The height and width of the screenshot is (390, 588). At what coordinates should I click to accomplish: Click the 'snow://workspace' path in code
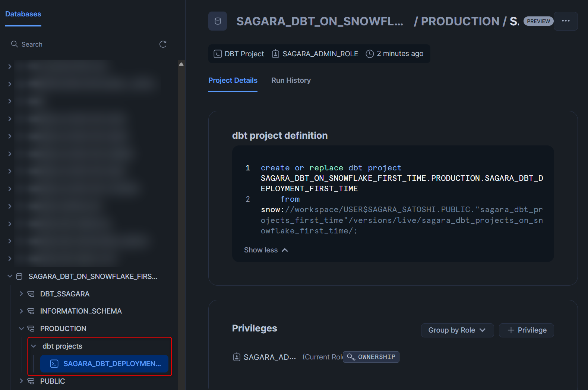(x=402, y=220)
